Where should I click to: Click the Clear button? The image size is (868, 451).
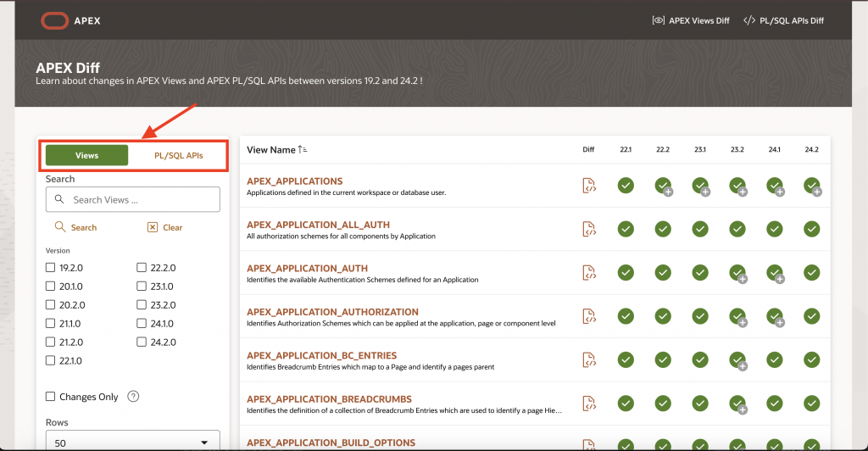click(165, 227)
